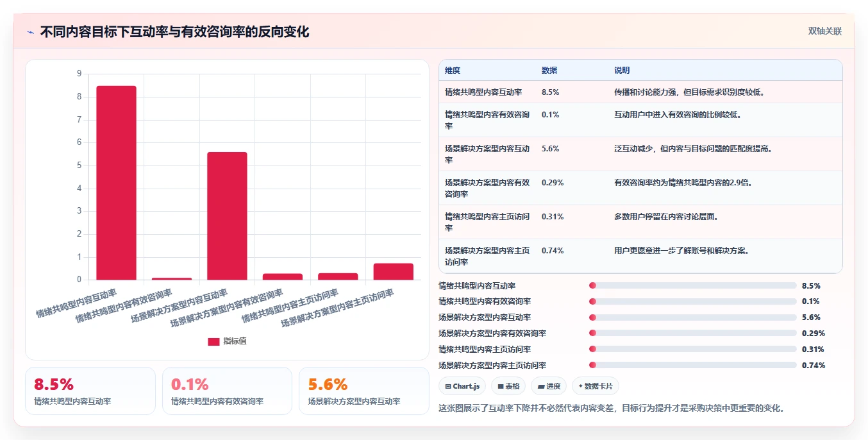Screen dimensions: 868x440
Task: Click note 用户更愿意进一步了解账号和解决方案
Action: click(x=681, y=250)
